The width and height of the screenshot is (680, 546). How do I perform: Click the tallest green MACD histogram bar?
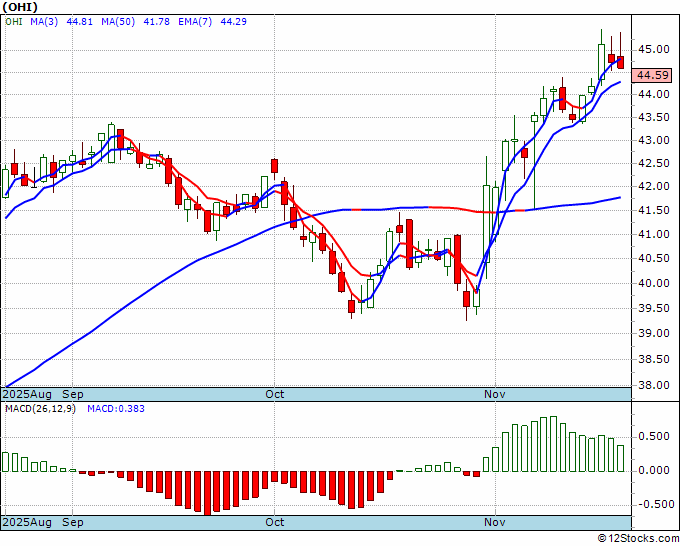(553, 444)
